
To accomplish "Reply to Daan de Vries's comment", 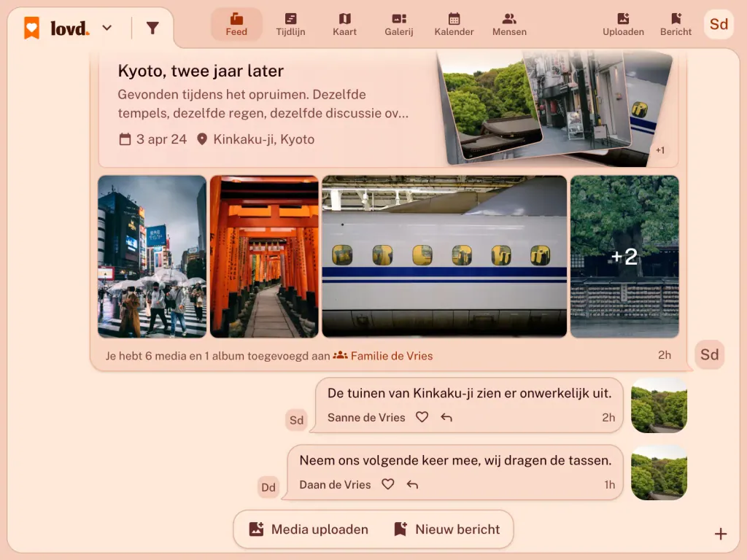I will point(413,484).
